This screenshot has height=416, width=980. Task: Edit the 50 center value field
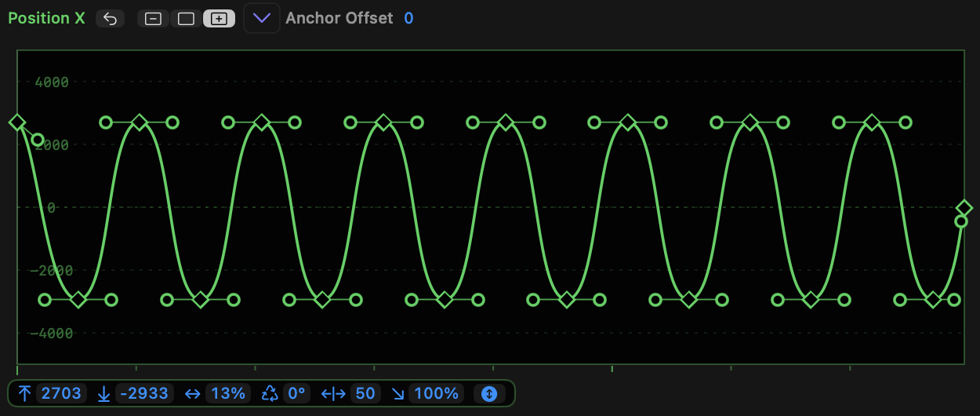pyautogui.click(x=365, y=393)
